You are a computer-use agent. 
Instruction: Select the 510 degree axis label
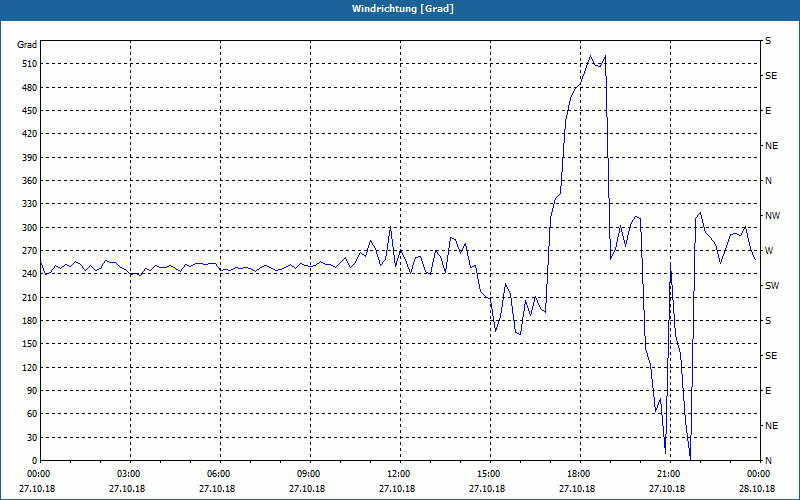(30, 64)
